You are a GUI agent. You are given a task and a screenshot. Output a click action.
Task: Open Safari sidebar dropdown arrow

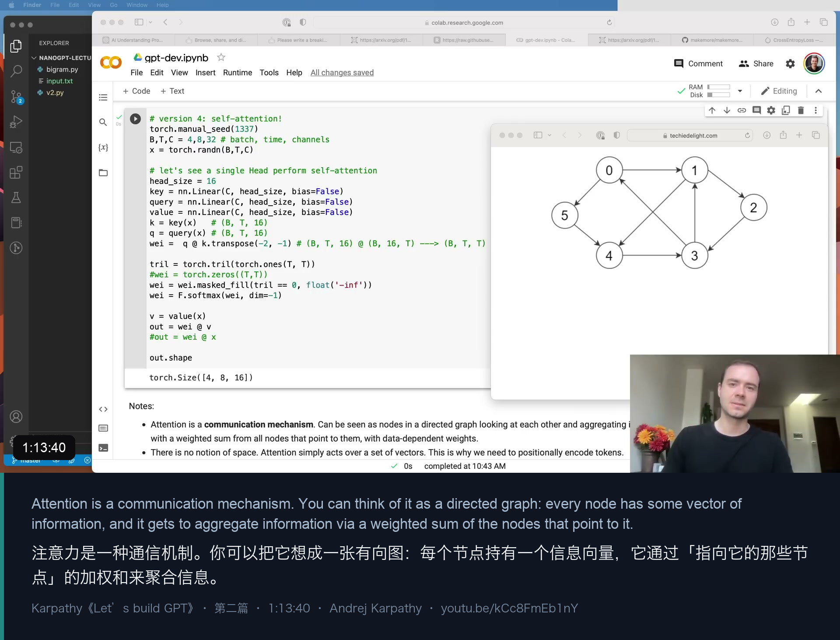tap(150, 22)
